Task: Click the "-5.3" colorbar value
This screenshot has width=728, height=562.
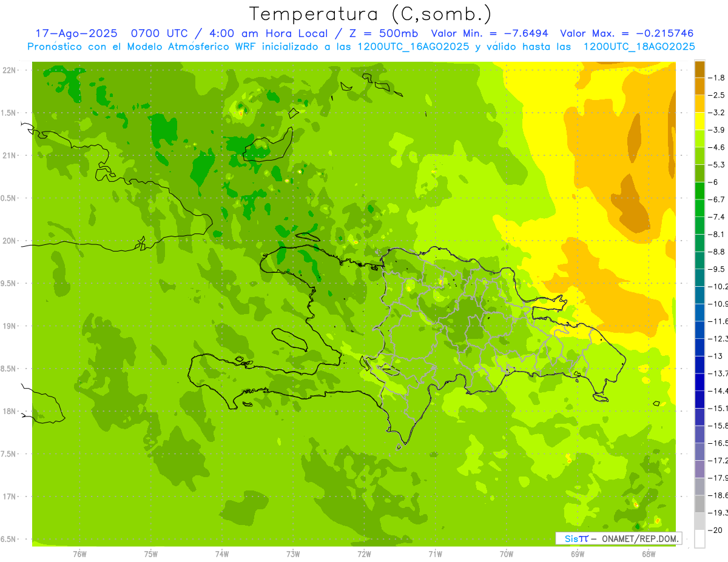Action: pyautogui.click(x=717, y=164)
